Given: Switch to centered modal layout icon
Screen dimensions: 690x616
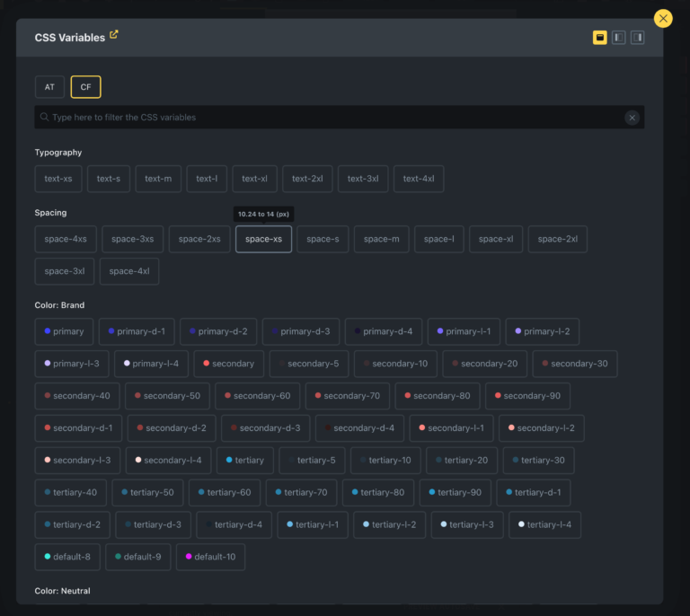Looking at the screenshot, I should point(599,38).
